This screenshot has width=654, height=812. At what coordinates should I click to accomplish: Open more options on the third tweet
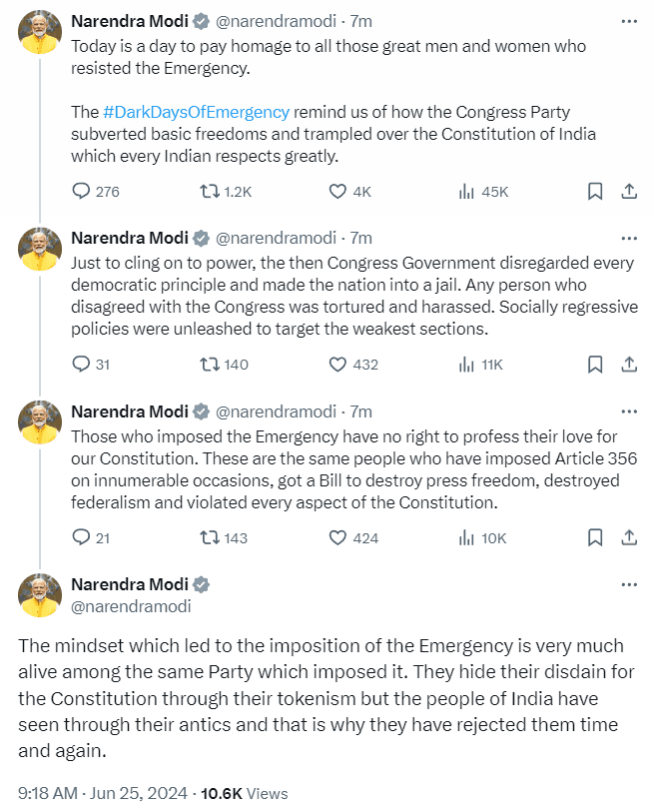click(x=628, y=410)
